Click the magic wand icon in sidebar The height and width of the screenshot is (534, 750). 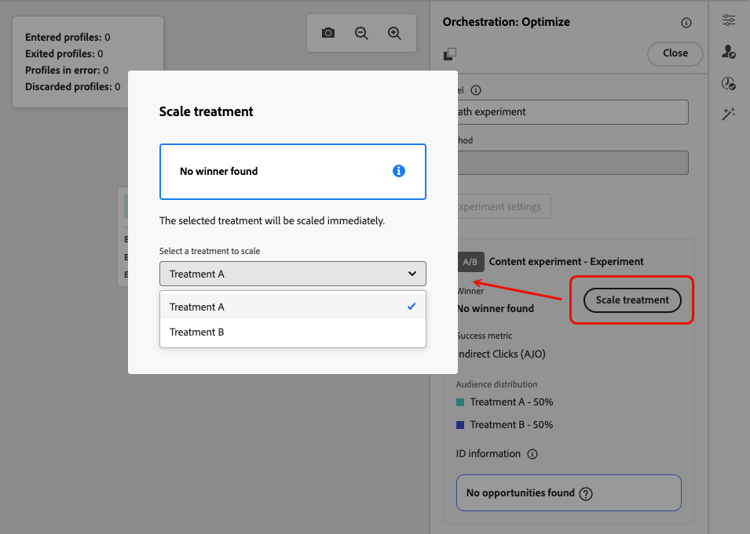click(728, 115)
